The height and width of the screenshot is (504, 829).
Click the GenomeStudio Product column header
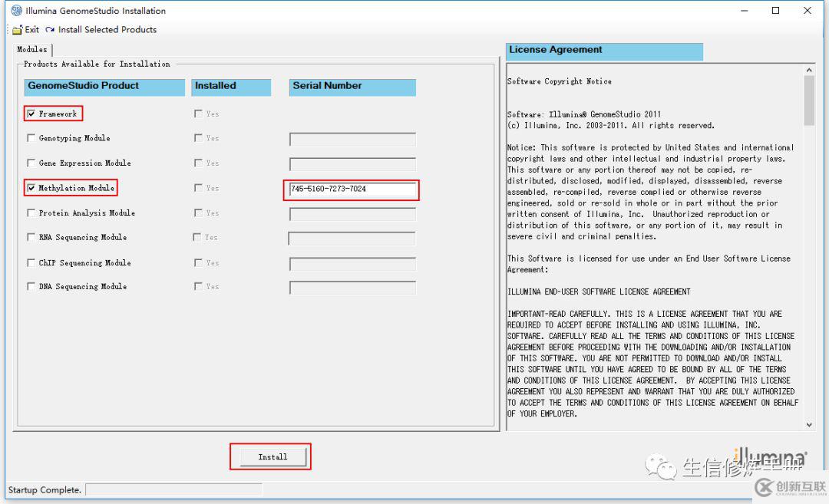[x=104, y=87]
